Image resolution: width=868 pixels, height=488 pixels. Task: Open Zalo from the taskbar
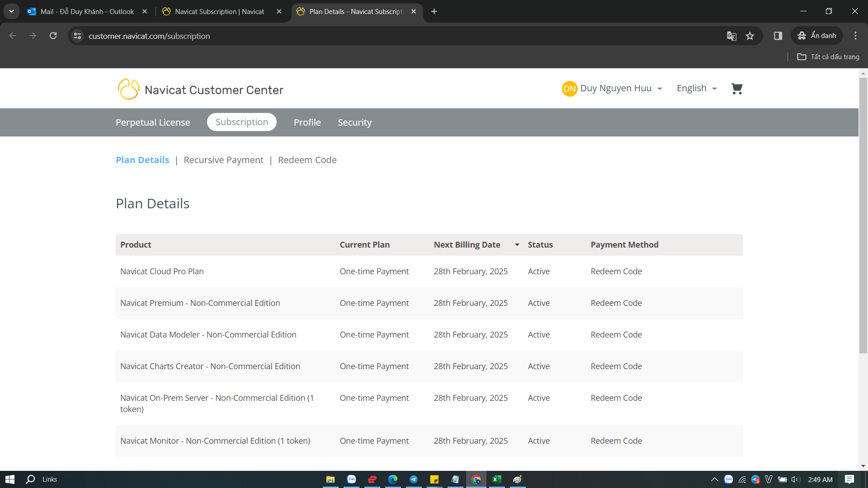point(351,479)
